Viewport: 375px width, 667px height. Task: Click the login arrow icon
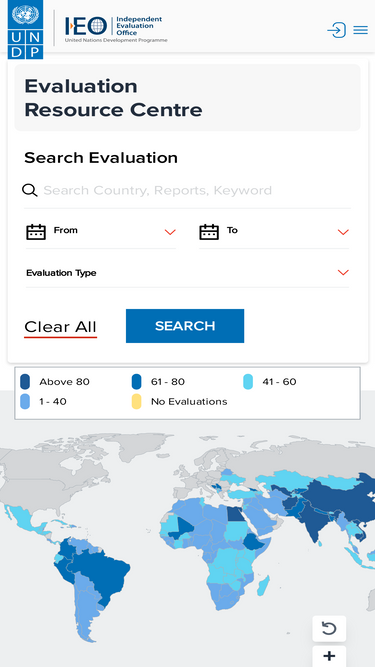(336, 30)
